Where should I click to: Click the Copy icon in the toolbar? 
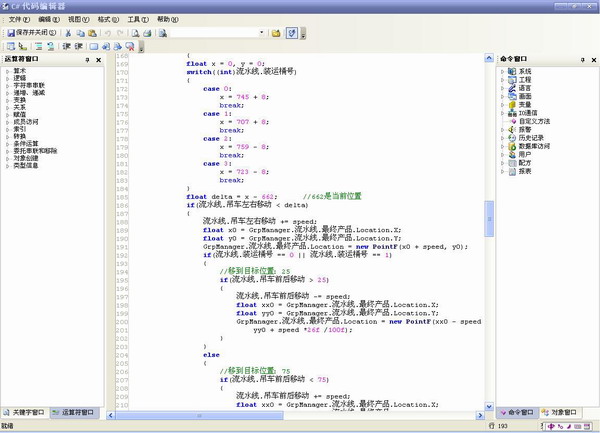(79, 33)
